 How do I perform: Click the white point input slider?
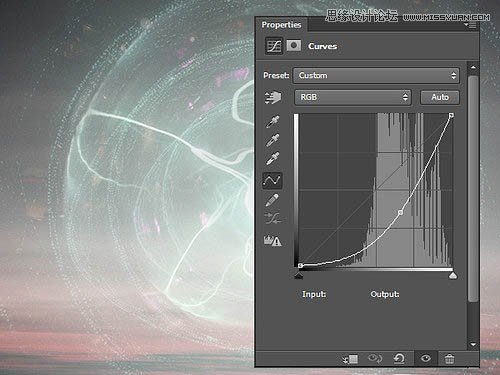(453, 275)
